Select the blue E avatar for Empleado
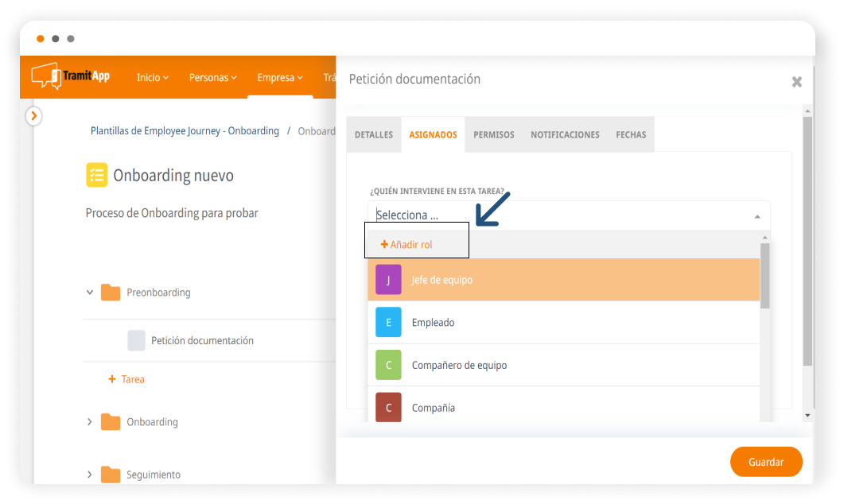Viewport: 844px width, 504px height. 388,323
